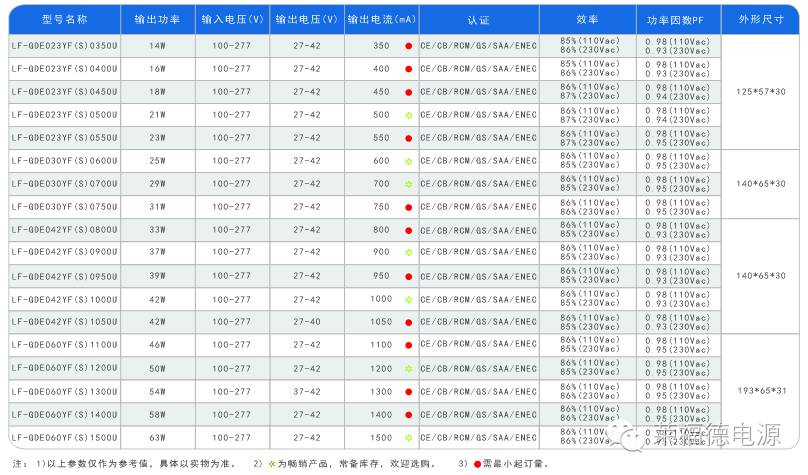Click model name LF-GDE030YF(S)0750U
808x475 pixels.
[64, 207]
